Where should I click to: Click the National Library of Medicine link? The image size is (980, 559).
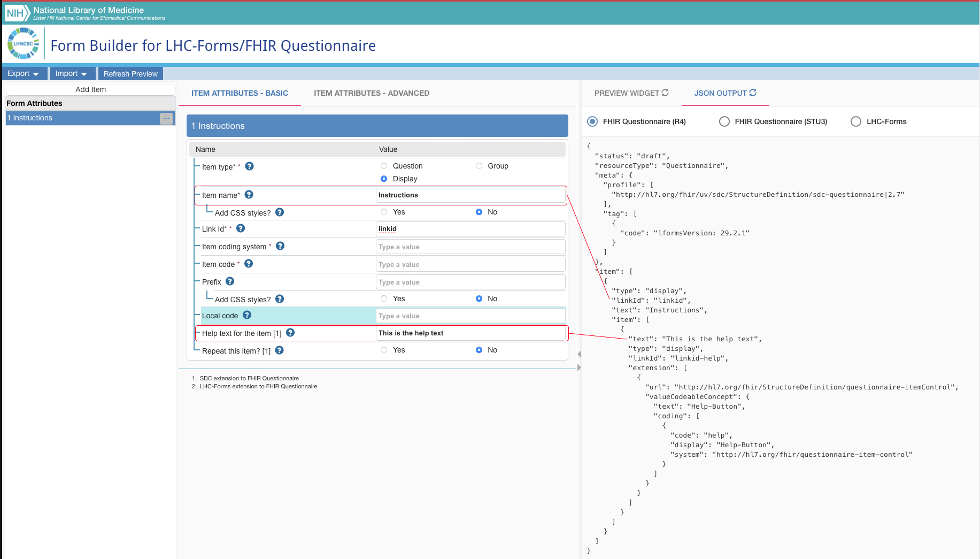point(89,10)
